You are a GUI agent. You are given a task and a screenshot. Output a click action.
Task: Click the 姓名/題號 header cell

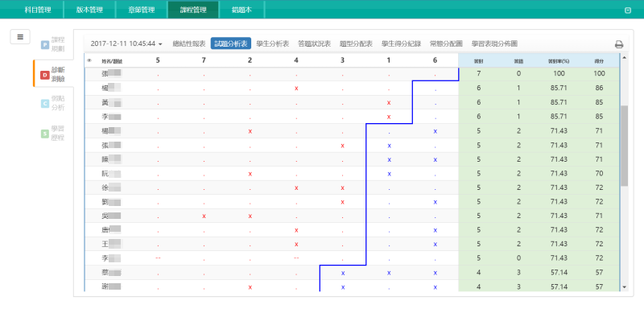(x=112, y=60)
